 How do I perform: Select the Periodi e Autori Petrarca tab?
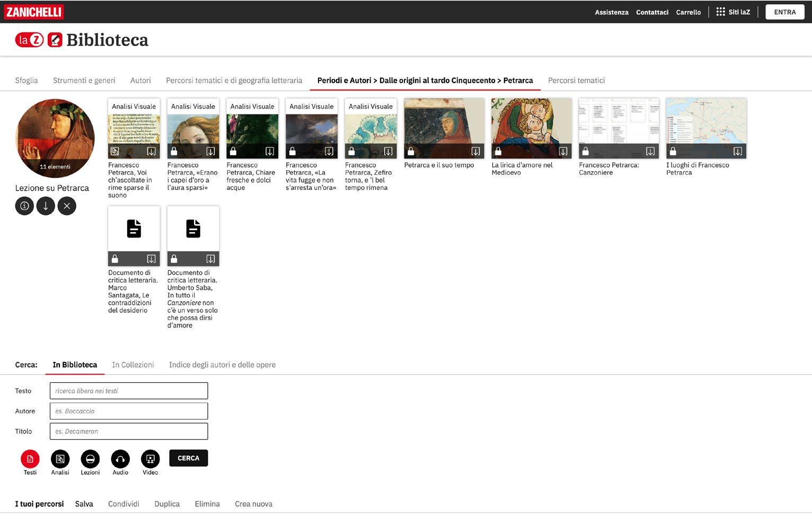coord(425,81)
